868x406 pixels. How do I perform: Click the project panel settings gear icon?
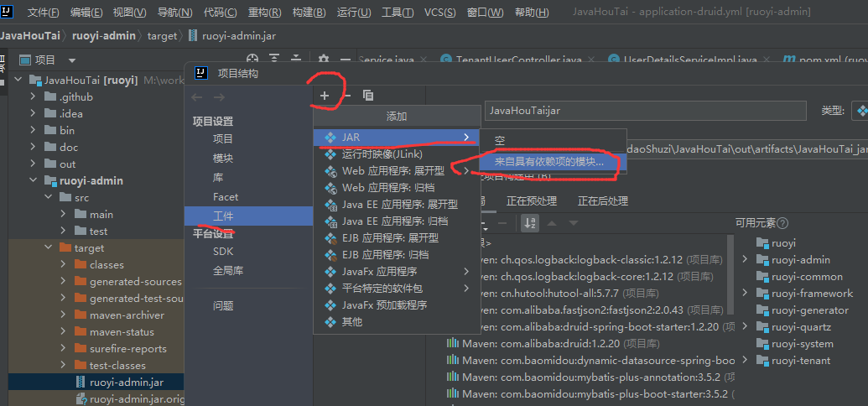coord(324,60)
